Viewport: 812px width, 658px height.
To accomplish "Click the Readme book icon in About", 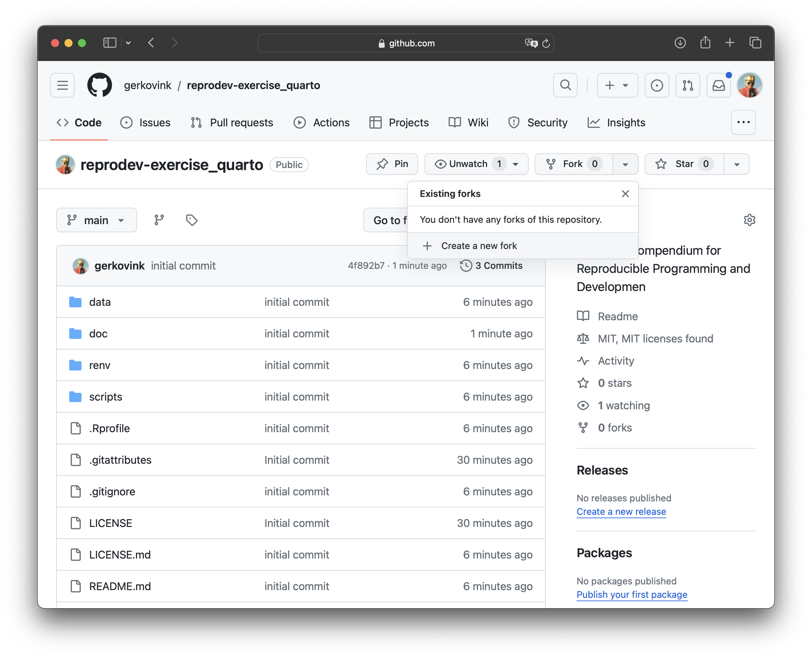I will [583, 316].
